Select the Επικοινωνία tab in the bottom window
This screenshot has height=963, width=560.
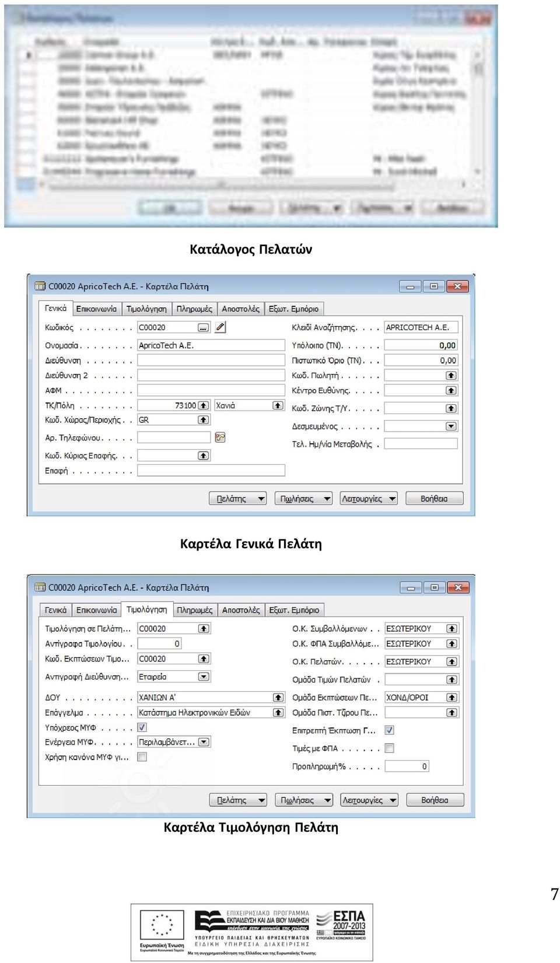click(97, 610)
